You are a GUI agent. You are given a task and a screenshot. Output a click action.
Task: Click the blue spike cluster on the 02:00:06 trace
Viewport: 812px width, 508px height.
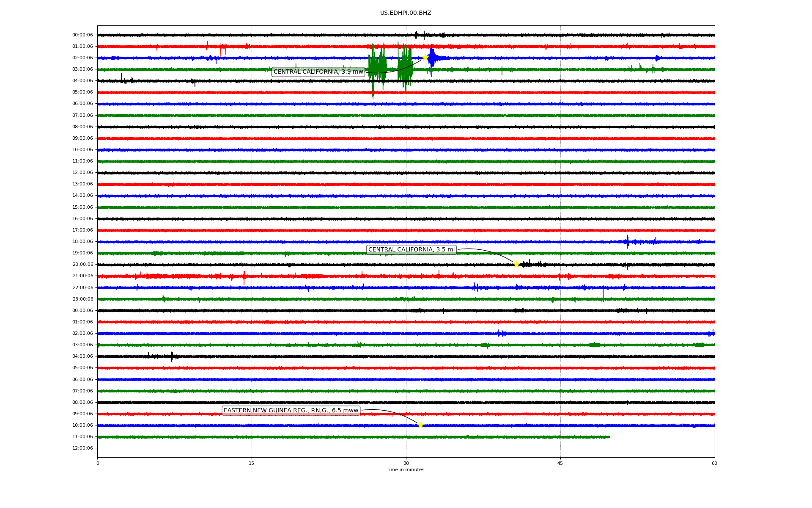[x=432, y=58]
